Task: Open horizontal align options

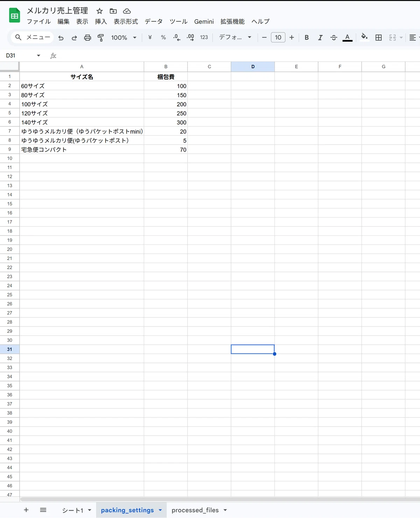Action: [x=414, y=37]
